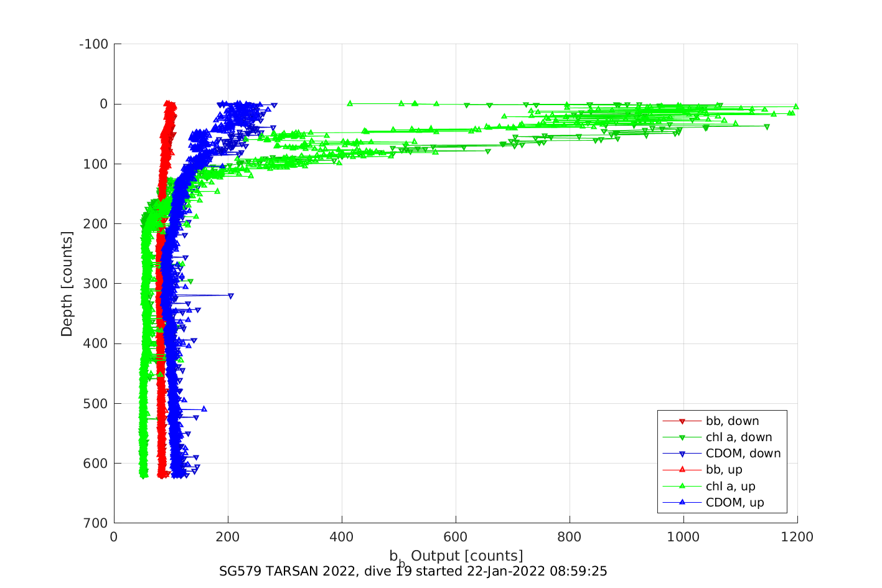Image resolution: width=882 pixels, height=588 pixels.
Task: Click the CDOM spike marker near depth 510
Action: (x=204, y=409)
